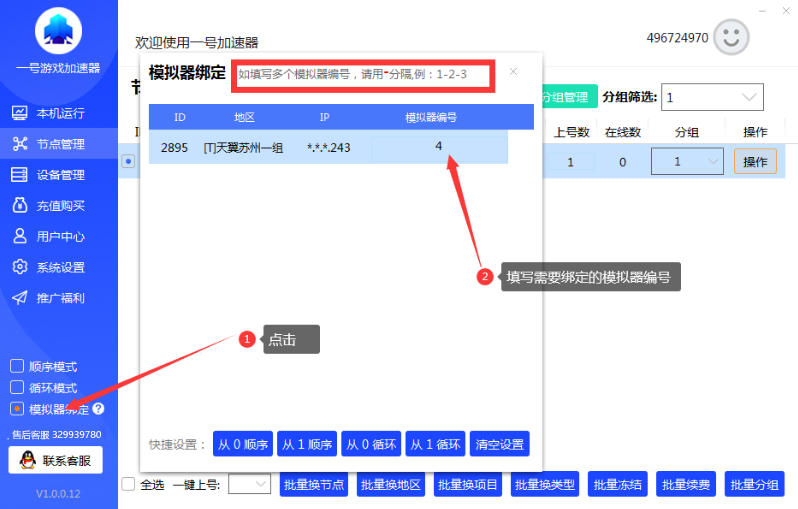
Task: Click the 模拟器编号 field containing 4
Action: click(x=439, y=147)
